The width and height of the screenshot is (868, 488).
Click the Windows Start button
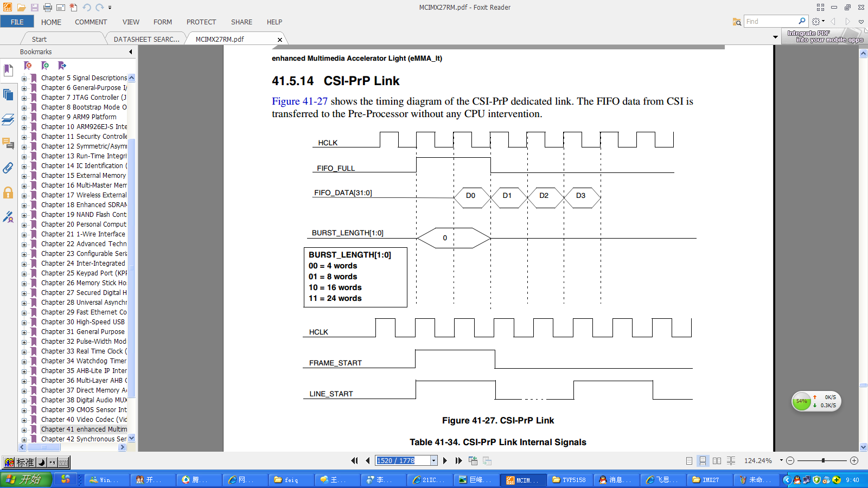(x=26, y=479)
